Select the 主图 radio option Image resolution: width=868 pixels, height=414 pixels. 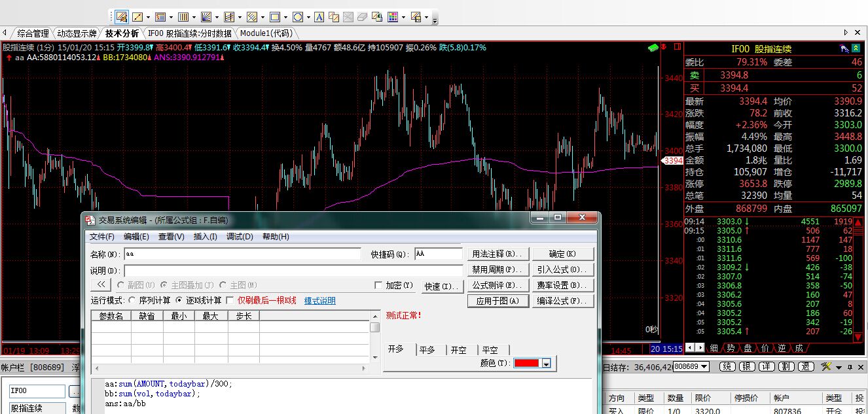tap(223, 285)
